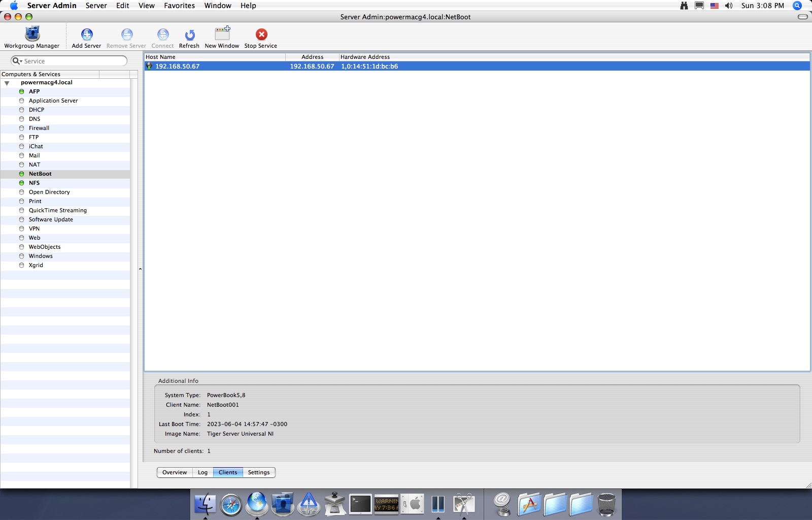Open Workgroup Manager from the toolbar

tap(32, 37)
